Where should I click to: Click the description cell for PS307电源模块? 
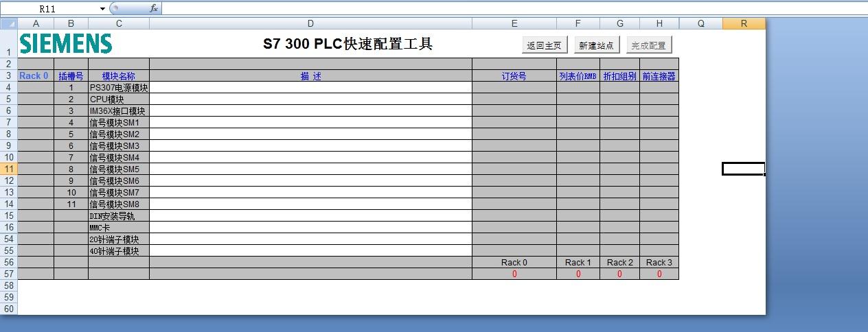tap(310, 88)
